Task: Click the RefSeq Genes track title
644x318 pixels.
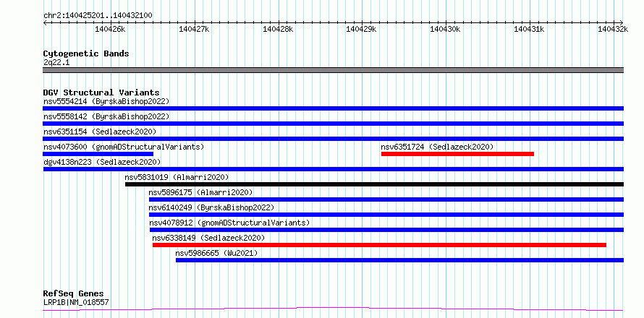Action: (74, 293)
